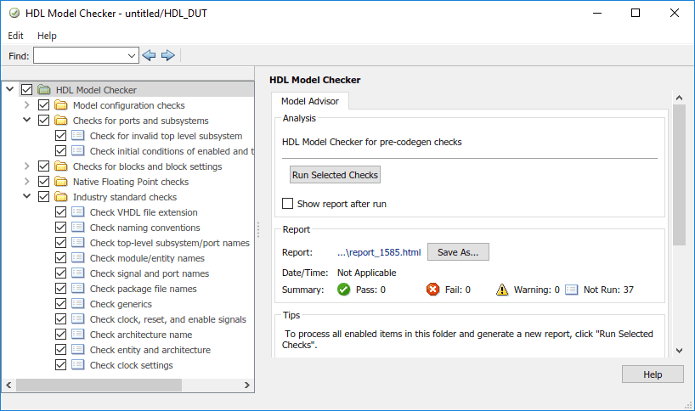695x411 pixels.
Task: Click the yellow Warning triangle icon
Action: pos(502,290)
